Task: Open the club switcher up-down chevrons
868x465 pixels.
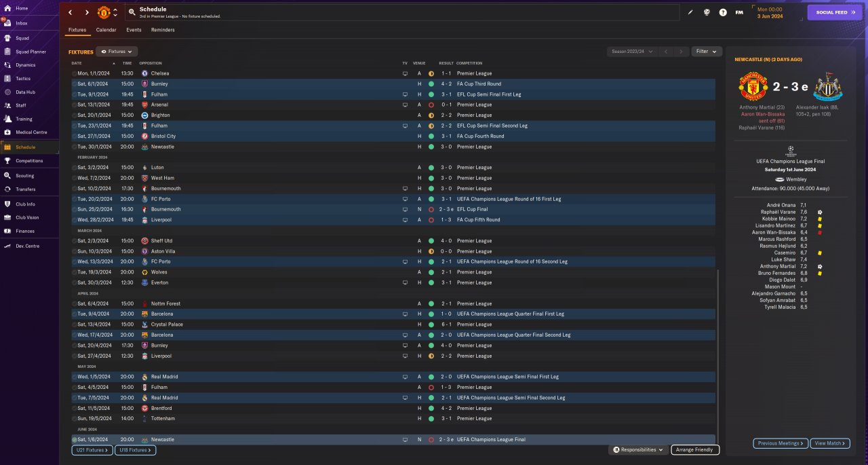Action: tap(115, 12)
